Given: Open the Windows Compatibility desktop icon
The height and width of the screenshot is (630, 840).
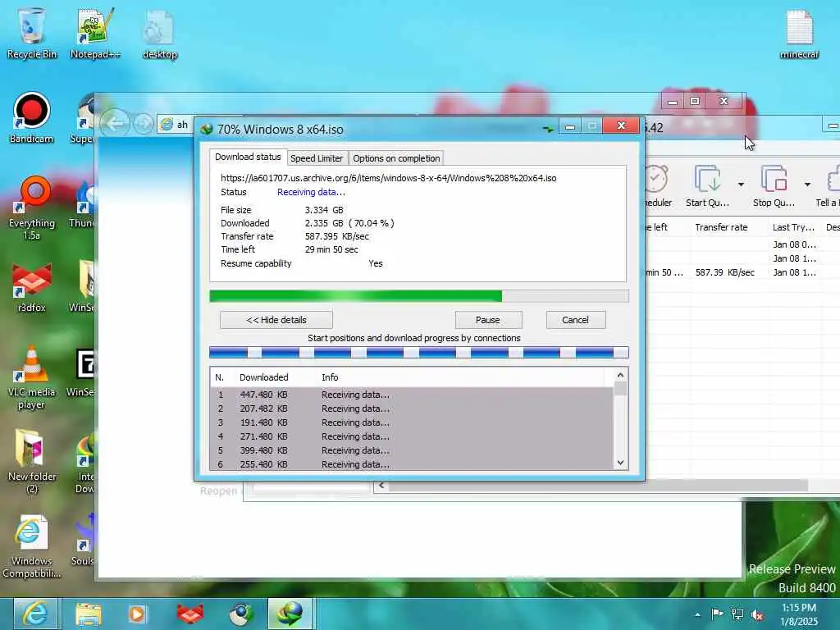Looking at the screenshot, I should pyautogui.click(x=31, y=546).
